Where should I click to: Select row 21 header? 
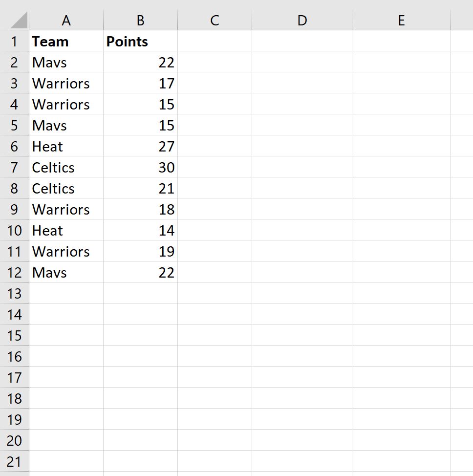(x=14, y=461)
